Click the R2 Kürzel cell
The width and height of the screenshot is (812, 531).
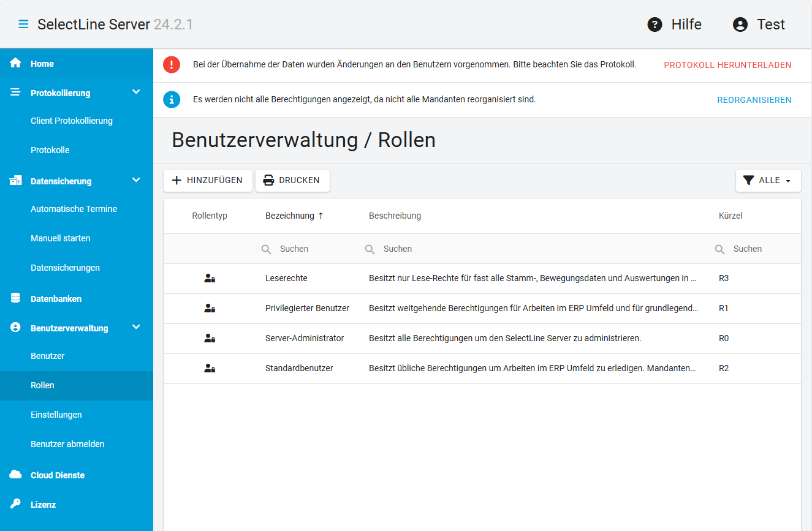[724, 368]
